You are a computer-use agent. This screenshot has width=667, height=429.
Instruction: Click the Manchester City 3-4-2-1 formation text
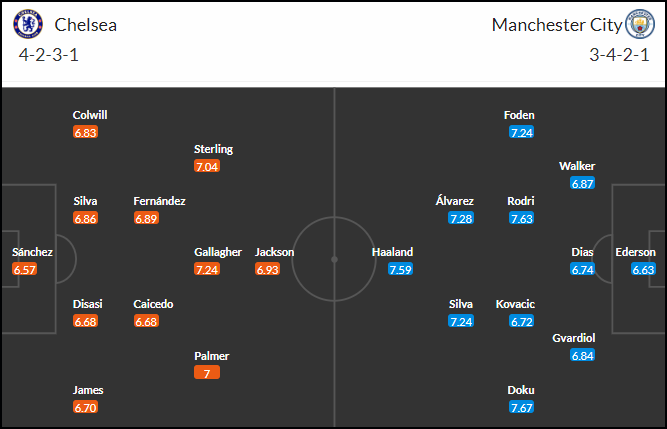click(619, 55)
